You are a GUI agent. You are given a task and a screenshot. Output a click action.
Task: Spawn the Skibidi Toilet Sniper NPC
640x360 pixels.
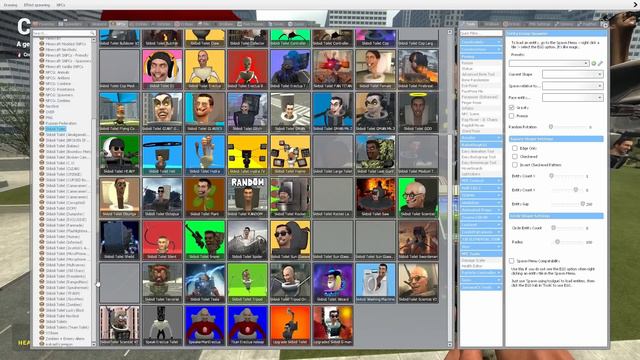[x=204, y=240]
